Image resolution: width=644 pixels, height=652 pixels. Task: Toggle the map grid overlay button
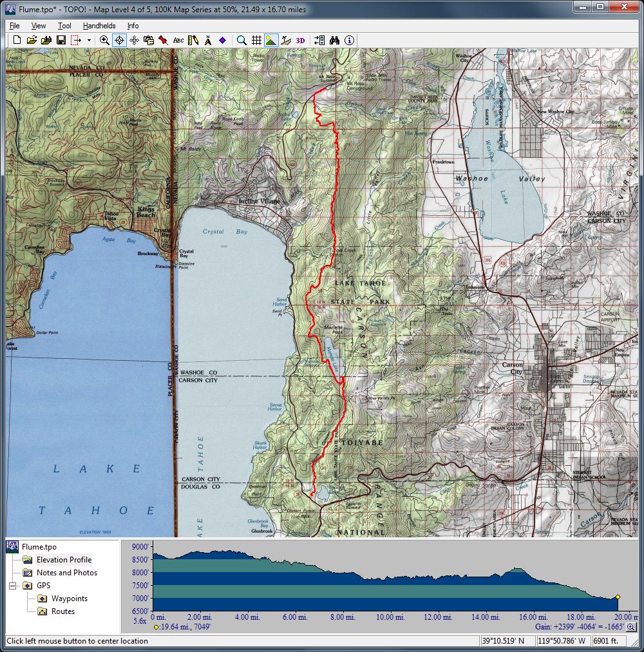click(256, 41)
